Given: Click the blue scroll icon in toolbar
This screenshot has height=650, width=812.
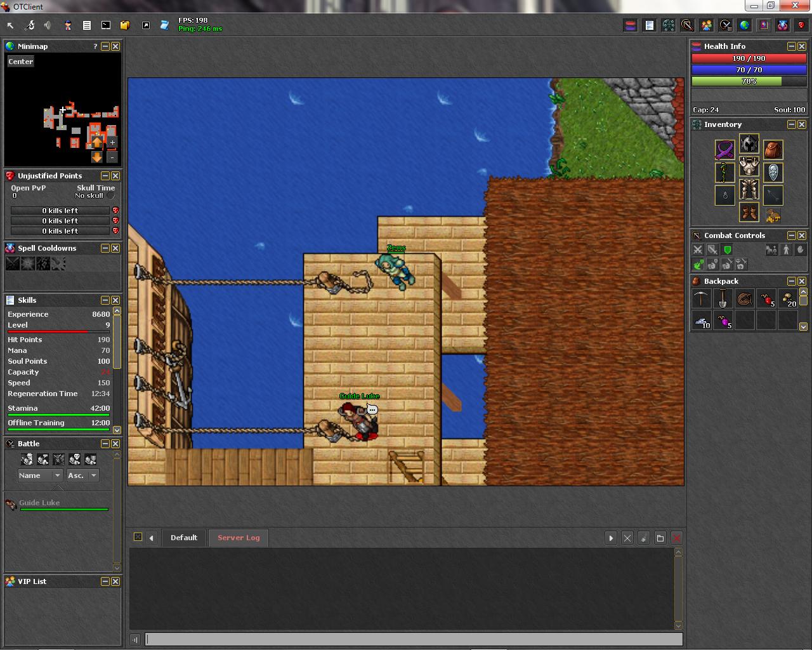Looking at the screenshot, I should (164, 25).
